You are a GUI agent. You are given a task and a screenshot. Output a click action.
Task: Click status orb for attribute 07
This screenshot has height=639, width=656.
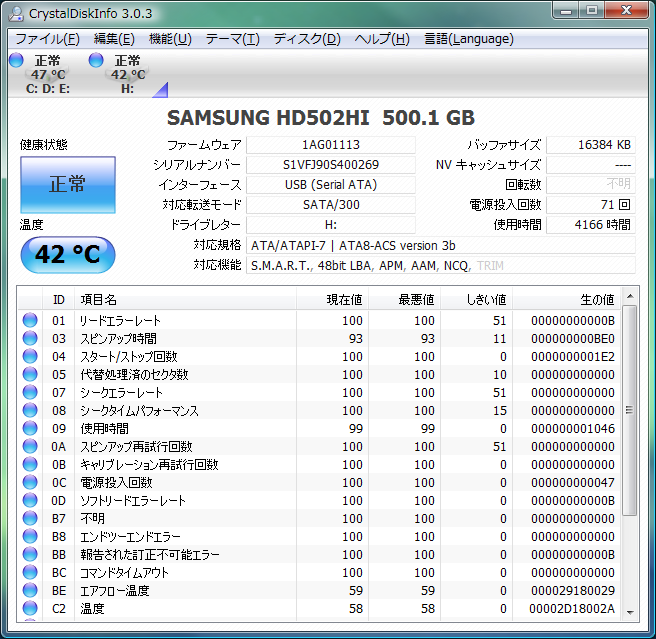click(30, 392)
